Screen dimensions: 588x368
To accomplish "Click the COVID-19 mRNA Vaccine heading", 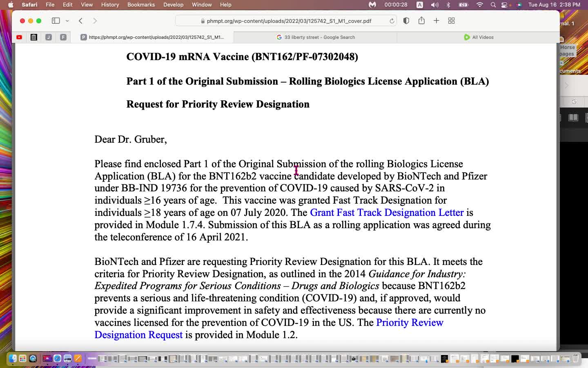I will point(242,57).
